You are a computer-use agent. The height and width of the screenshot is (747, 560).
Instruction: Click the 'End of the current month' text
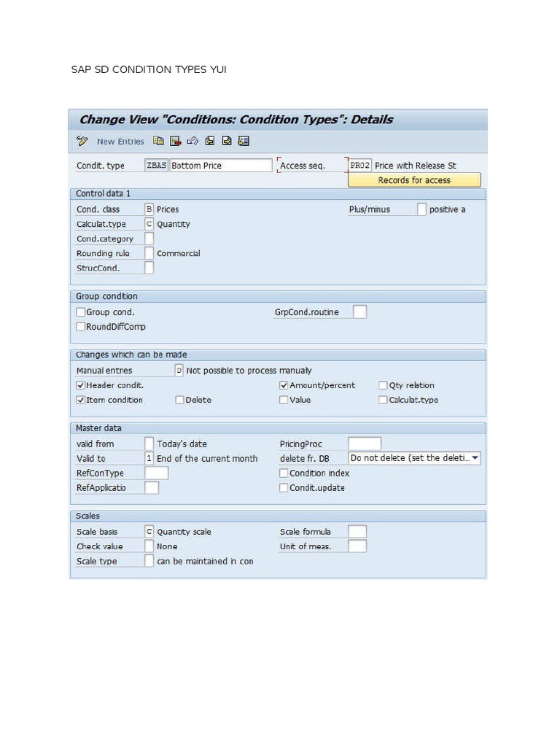(208, 458)
